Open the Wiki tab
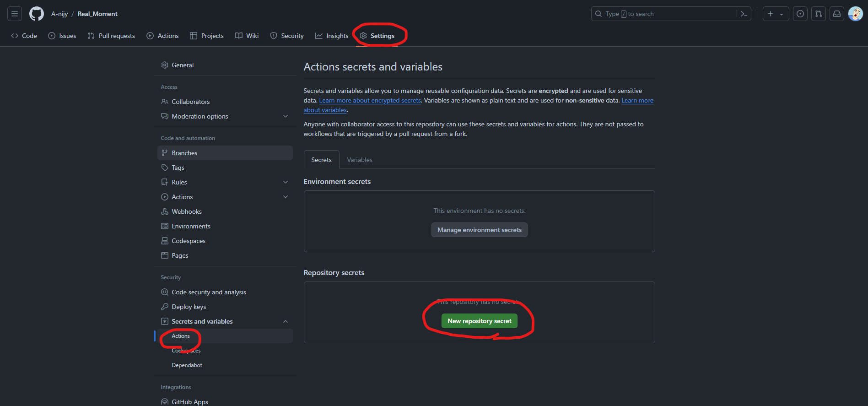This screenshot has width=868, height=406. [x=247, y=36]
